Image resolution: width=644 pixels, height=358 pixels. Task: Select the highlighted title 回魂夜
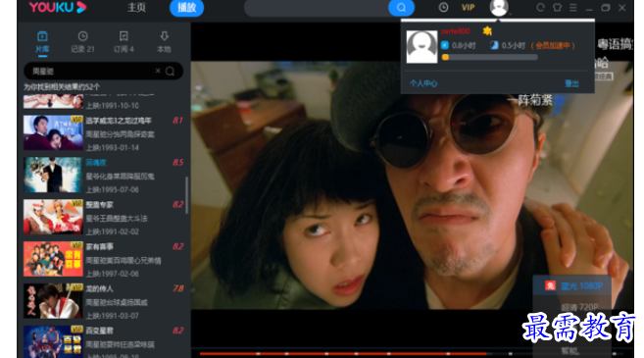(x=96, y=163)
